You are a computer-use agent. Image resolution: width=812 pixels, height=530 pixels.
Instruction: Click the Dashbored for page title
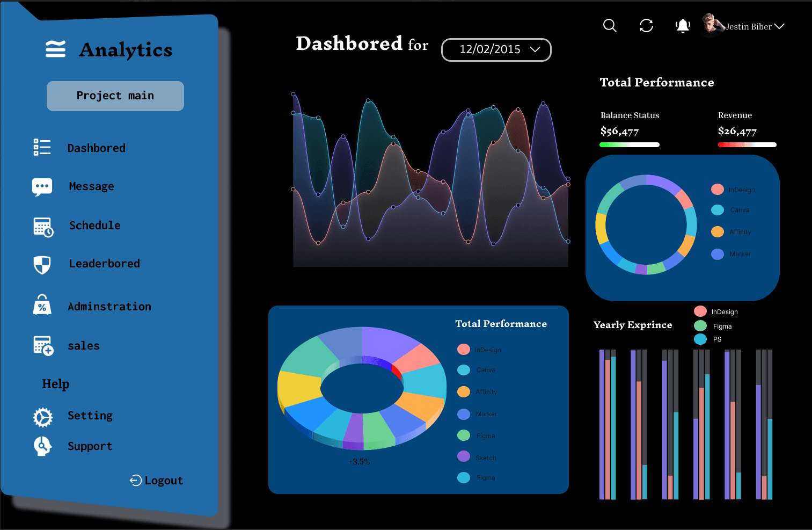tap(362, 43)
